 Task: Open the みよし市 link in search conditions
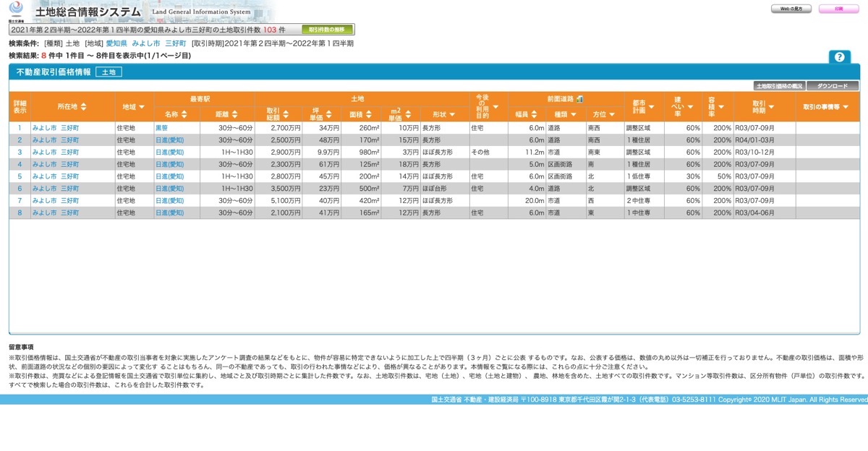click(x=145, y=43)
